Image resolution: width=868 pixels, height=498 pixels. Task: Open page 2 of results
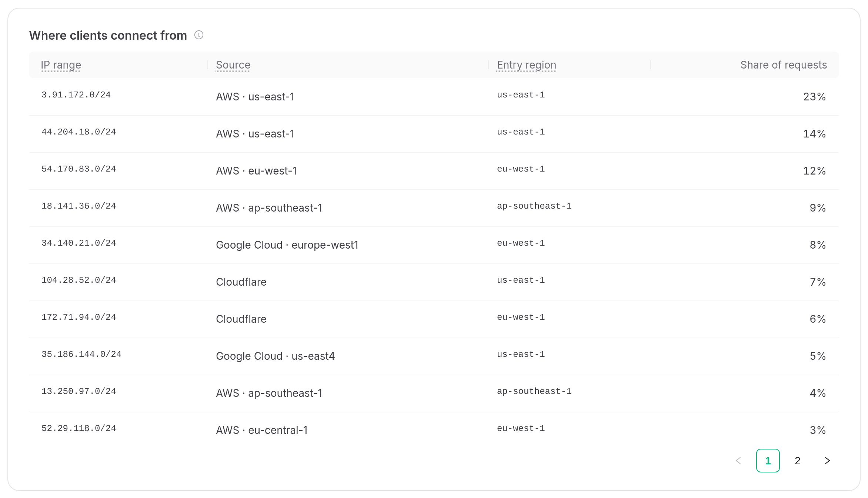798,461
